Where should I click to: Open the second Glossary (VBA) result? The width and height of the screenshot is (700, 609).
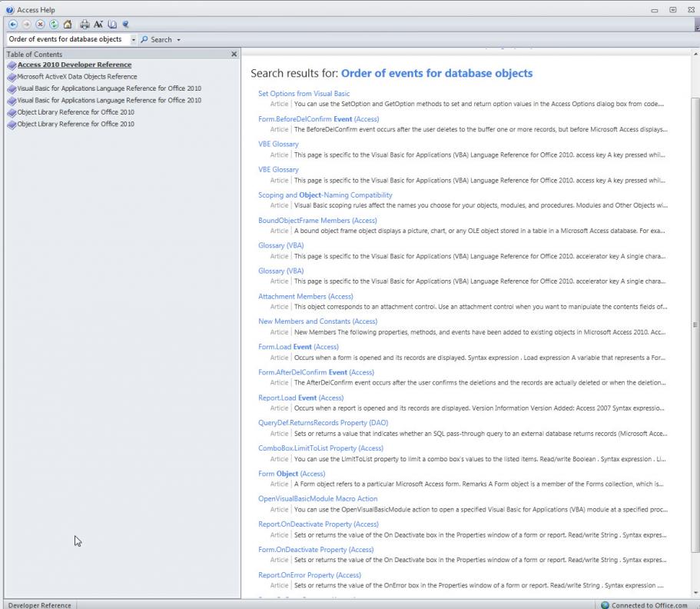point(281,271)
